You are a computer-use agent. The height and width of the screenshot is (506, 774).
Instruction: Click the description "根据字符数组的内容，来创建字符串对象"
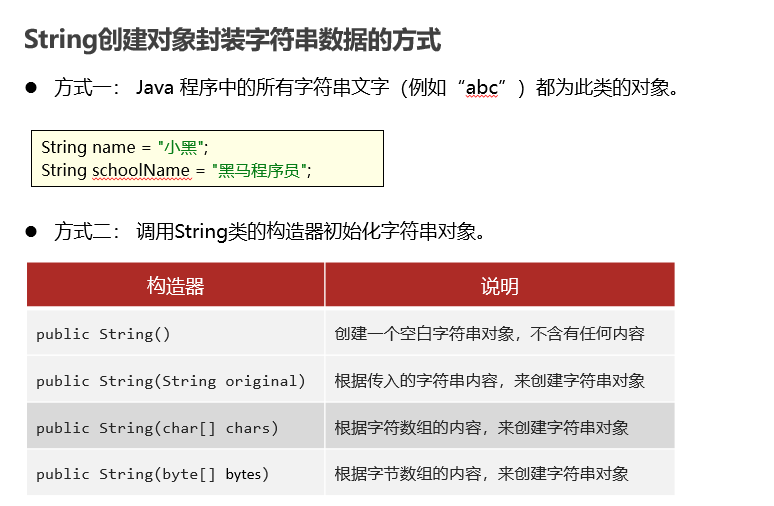[x=481, y=428]
